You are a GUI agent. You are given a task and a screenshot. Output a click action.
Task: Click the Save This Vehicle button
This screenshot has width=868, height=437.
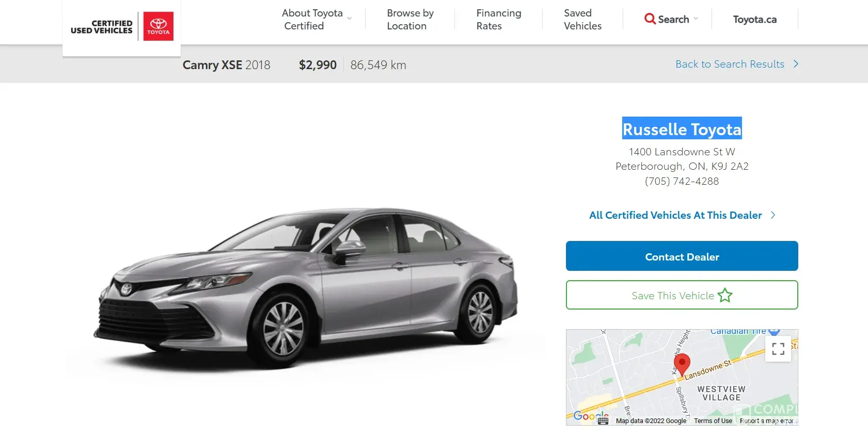click(682, 295)
